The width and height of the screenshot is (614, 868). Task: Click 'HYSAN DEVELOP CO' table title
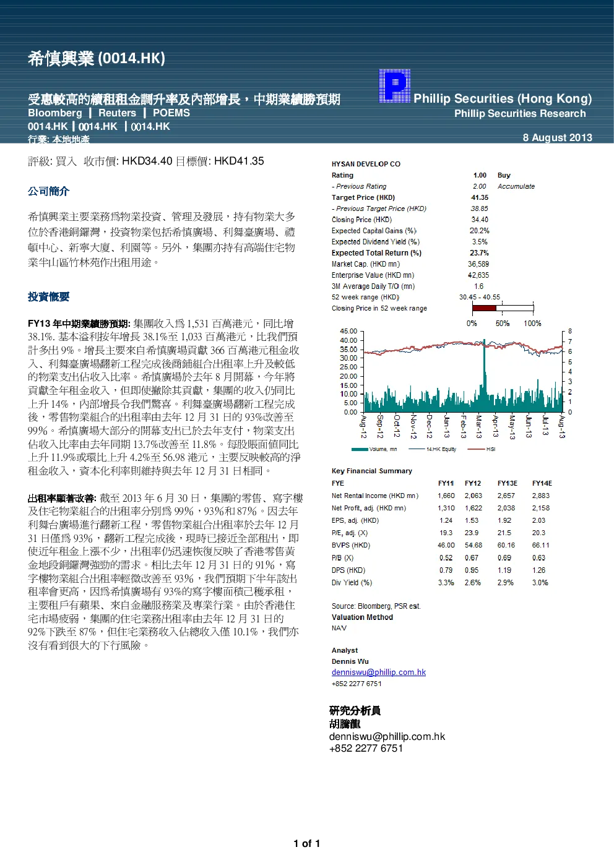[x=366, y=164]
